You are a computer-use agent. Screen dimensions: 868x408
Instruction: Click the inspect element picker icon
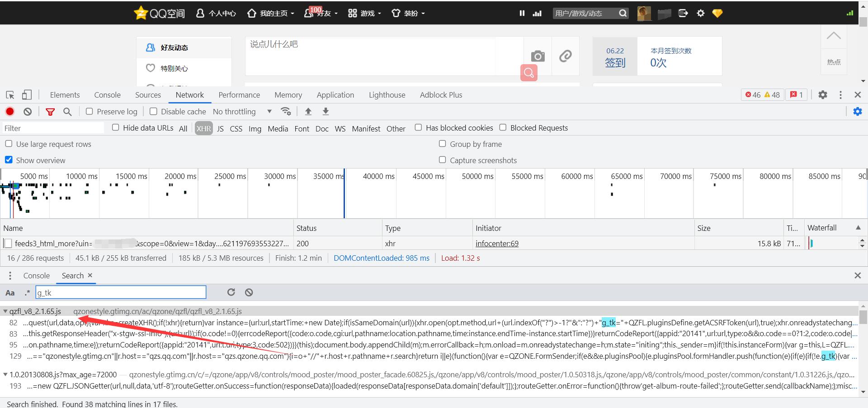click(x=10, y=95)
